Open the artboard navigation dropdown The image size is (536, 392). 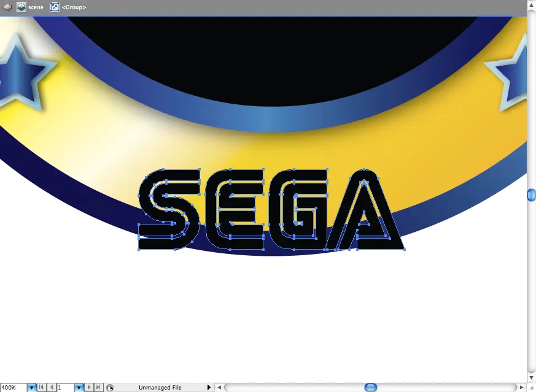79,388
